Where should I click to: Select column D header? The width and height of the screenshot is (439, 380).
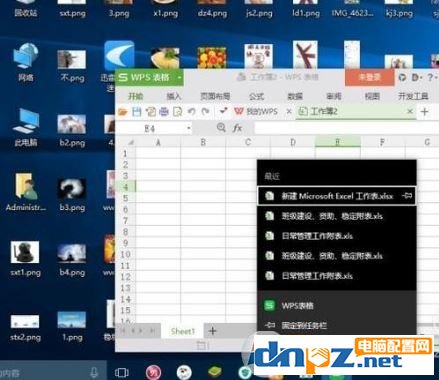(293, 142)
